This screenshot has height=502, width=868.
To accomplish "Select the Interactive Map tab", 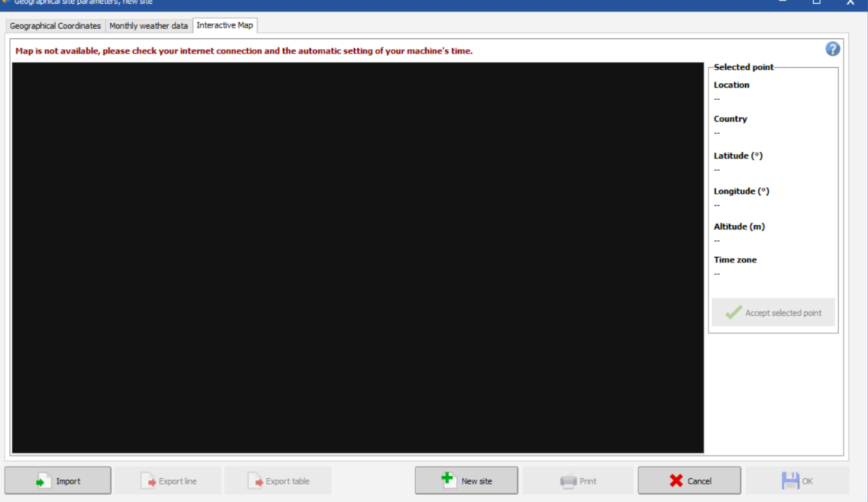I will coord(225,25).
